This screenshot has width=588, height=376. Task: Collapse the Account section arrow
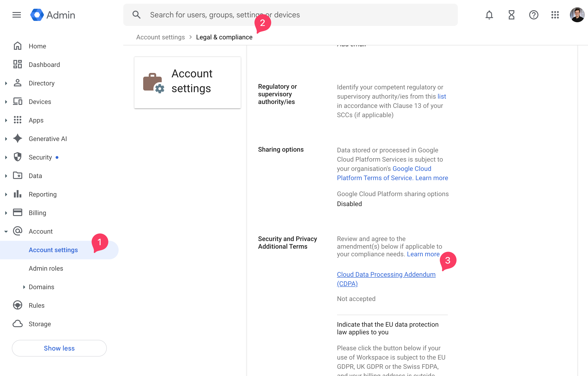(x=6, y=232)
